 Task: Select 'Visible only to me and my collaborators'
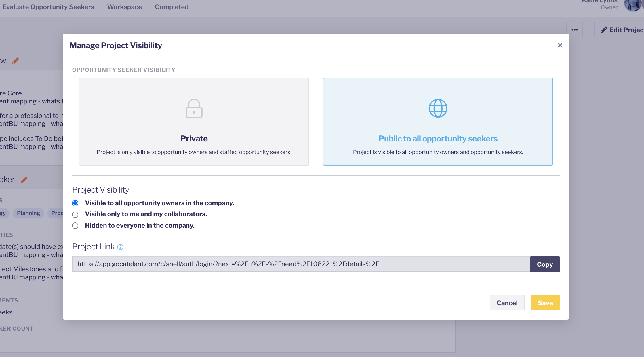[x=75, y=214]
